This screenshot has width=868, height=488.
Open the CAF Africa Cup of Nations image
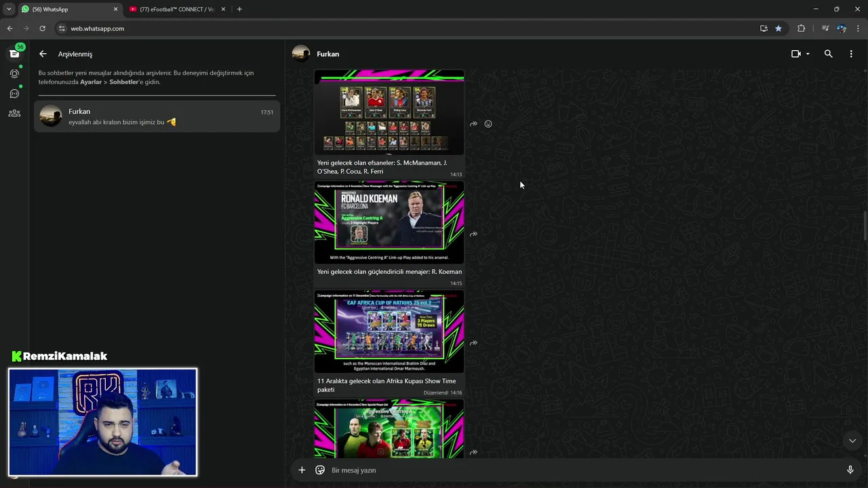point(389,331)
